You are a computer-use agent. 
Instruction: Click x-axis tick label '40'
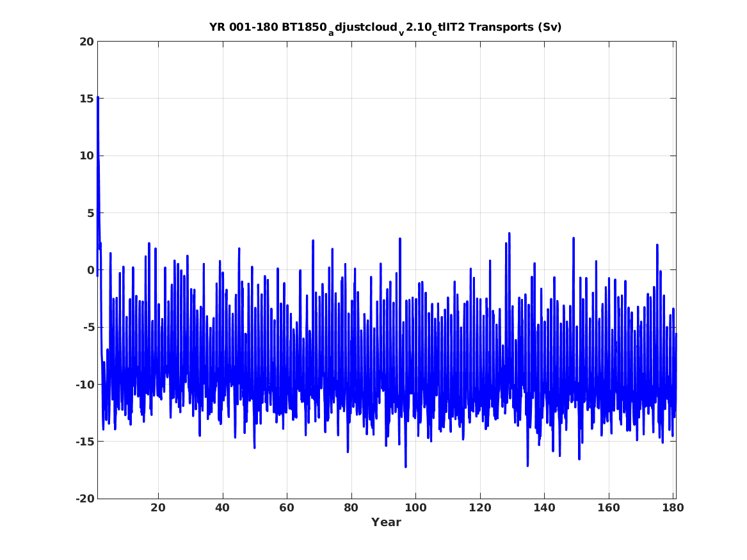[x=223, y=508]
